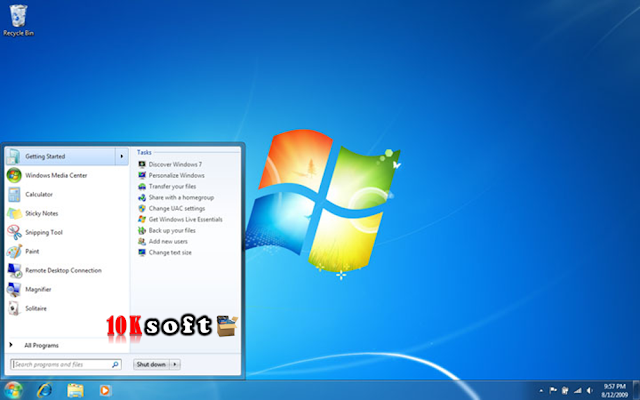Click the Change text size icon

[x=142, y=253]
